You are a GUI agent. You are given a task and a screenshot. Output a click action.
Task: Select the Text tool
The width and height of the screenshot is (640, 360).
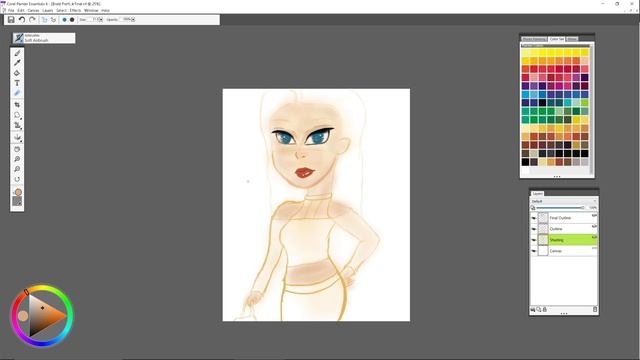(x=17, y=83)
